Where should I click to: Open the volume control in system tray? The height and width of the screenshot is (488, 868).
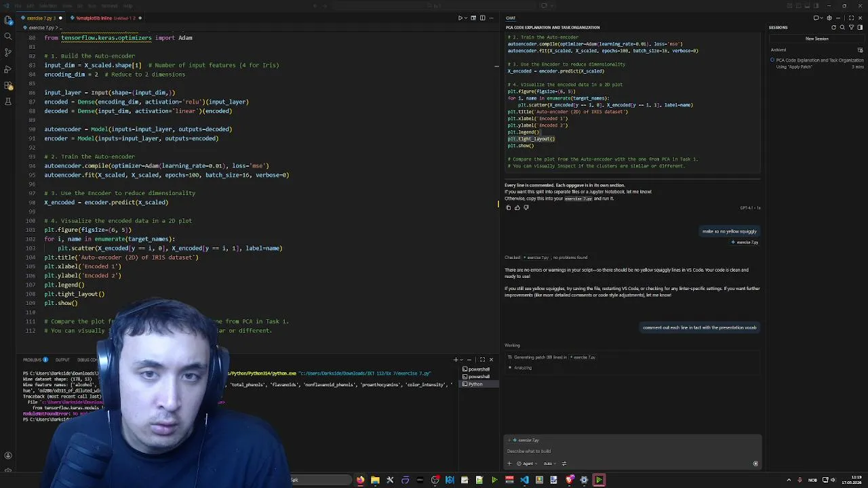(834, 480)
